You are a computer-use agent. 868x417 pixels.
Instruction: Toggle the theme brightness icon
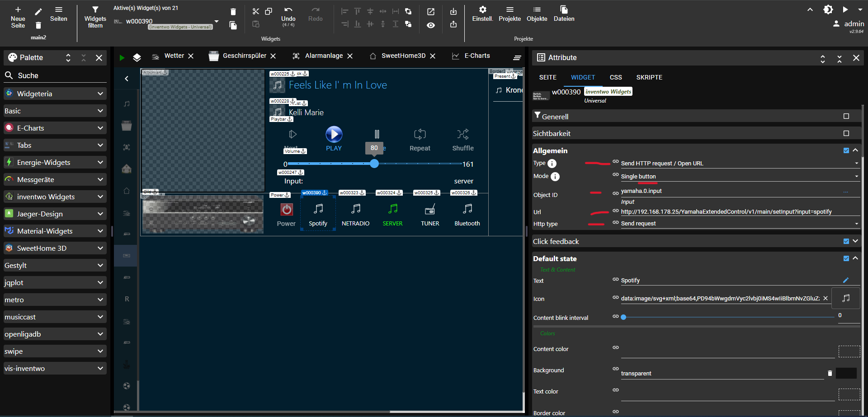tap(828, 9)
